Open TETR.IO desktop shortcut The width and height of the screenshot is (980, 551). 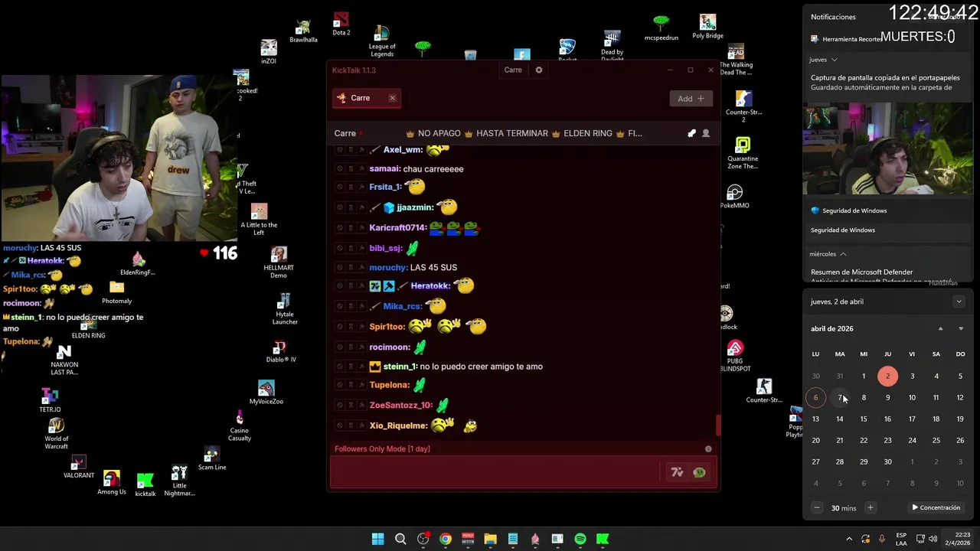(50, 401)
